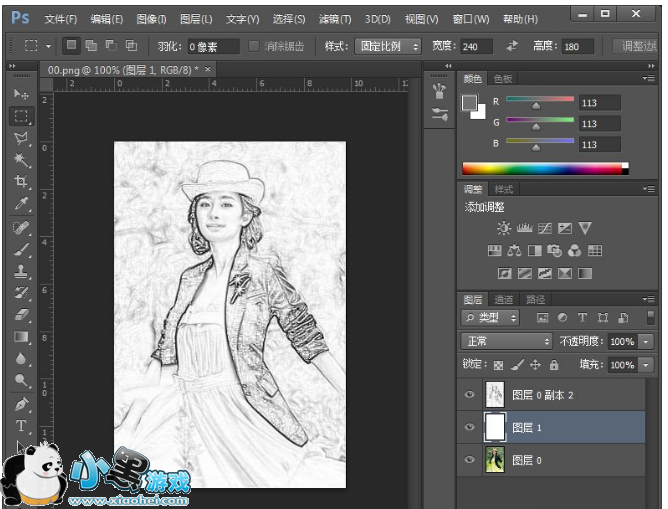Image resolution: width=668 pixels, height=509 pixels.
Task: Click the 羽化 feather input field
Action: 213,47
